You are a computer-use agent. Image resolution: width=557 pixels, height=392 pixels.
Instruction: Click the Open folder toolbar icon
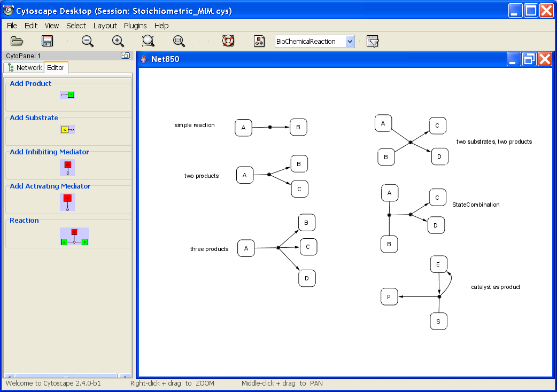click(x=17, y=41)
